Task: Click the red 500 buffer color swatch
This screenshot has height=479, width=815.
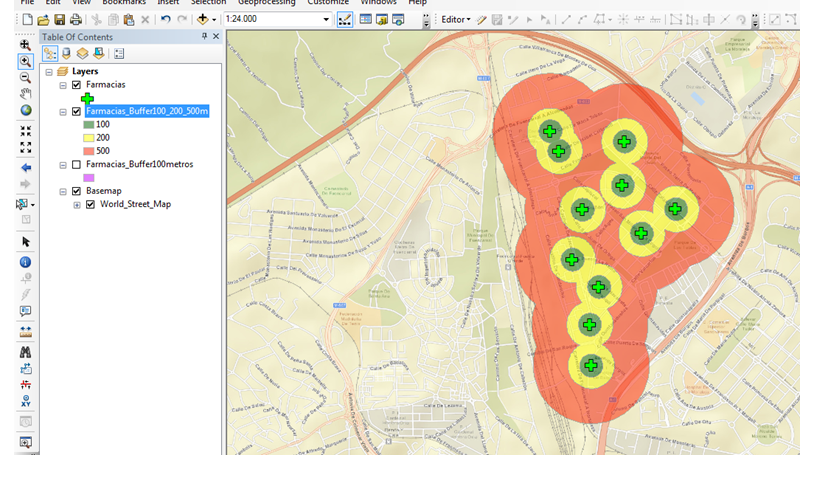Action: click(x=88, y=150)
